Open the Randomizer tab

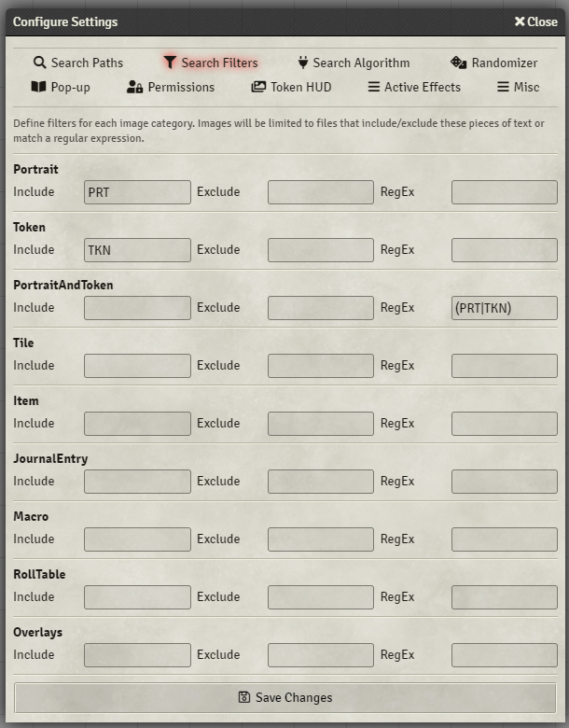pos(493,63)
